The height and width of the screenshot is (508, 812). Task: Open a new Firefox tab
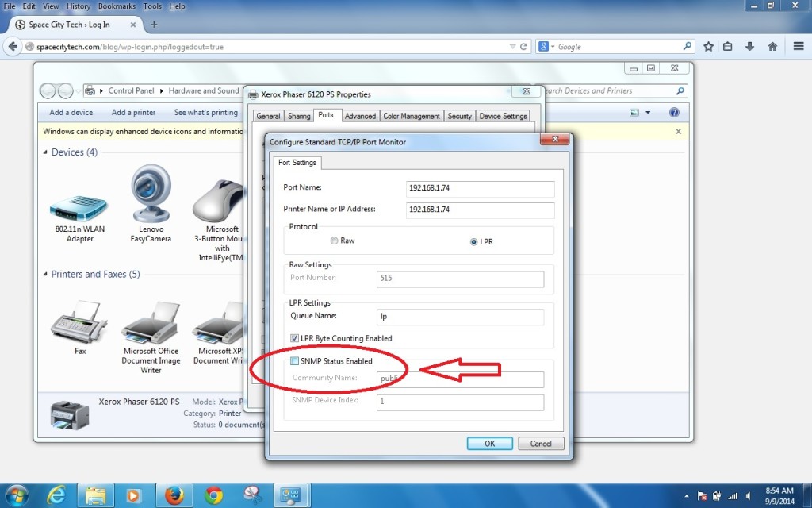154,25
